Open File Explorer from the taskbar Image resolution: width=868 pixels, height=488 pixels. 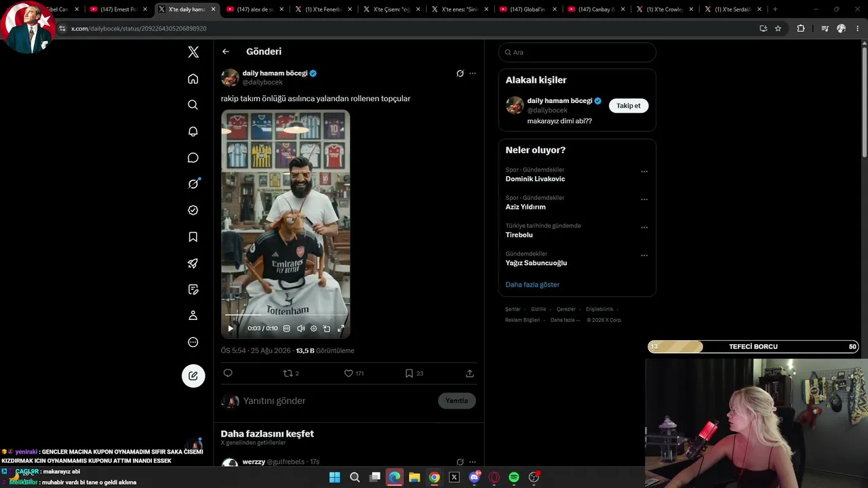[x=414, y=477]
